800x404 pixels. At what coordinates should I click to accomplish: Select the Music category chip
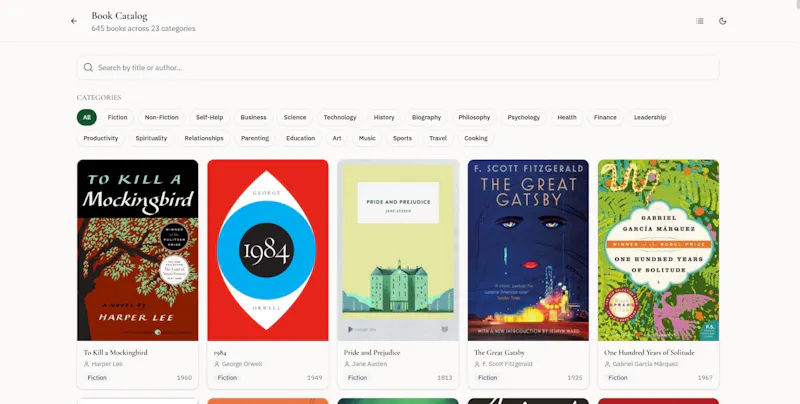(367, 138)
